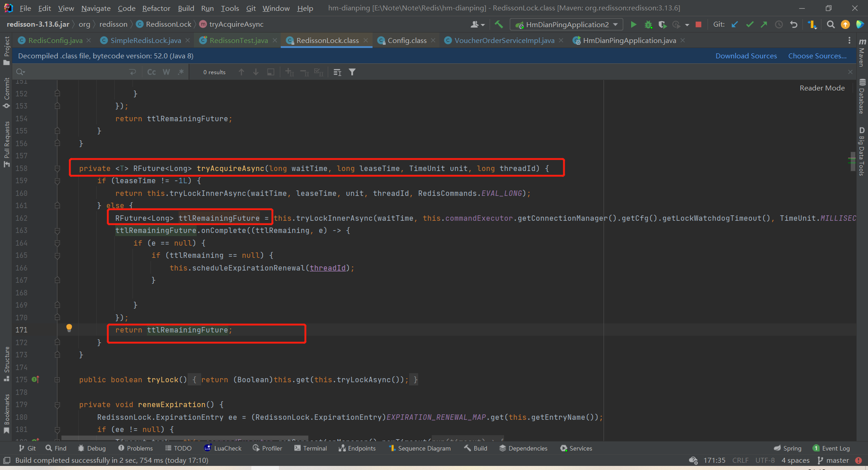Commit changes with Git checkmark icon
Screen dimensions: 868x470
tap(750, 24)
